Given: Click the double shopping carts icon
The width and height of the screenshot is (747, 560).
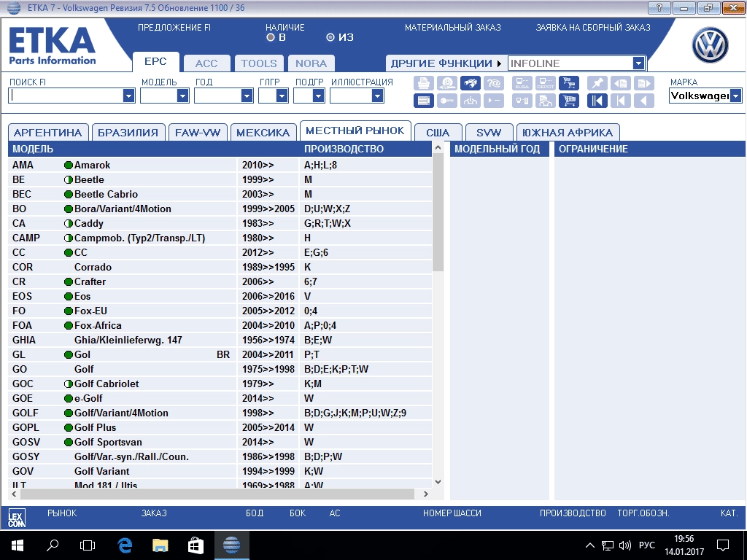Looking at the screenshot, I should pos(569,83).
